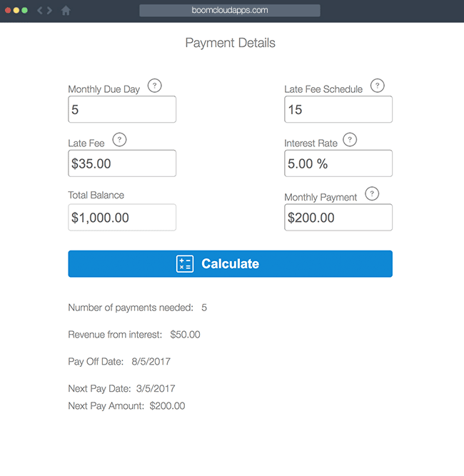Click the Total Balance field showing $1,000.00
This screenshot has height=476, width=464.
click(122, 218)
